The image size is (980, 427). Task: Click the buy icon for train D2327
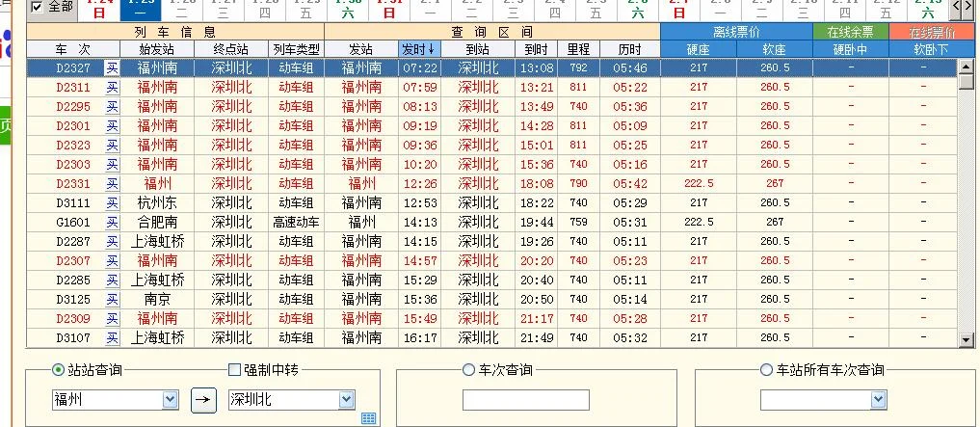112,68
